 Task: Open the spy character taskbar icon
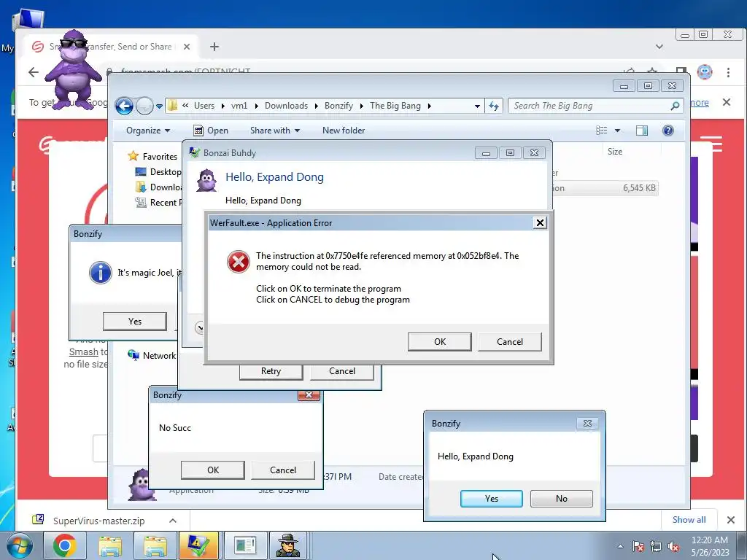click(x=288, y=545)
